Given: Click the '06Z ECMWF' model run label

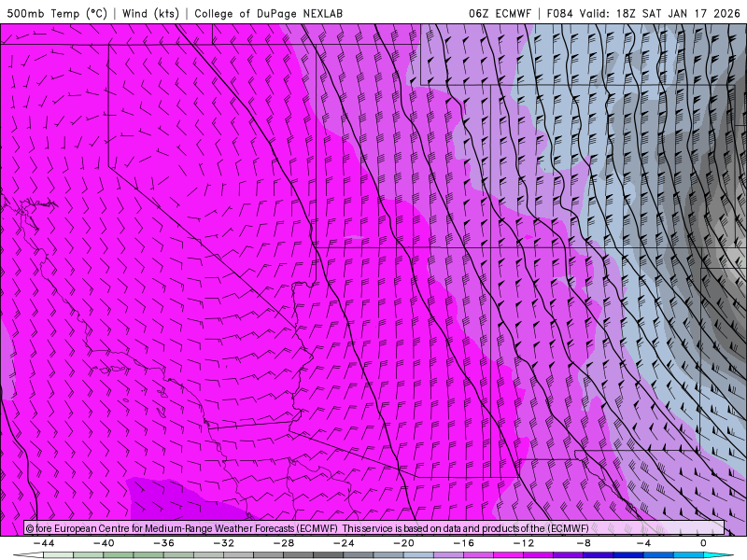Looking at the screenshot, I should pyautogui.click(x=500, y=13).
